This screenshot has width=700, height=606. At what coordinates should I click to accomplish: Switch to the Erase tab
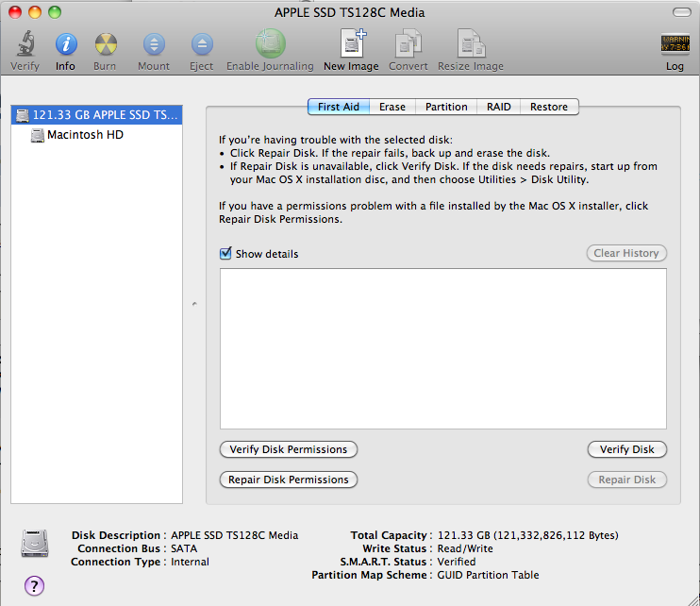pyautogui.click(x=392, y=107)
